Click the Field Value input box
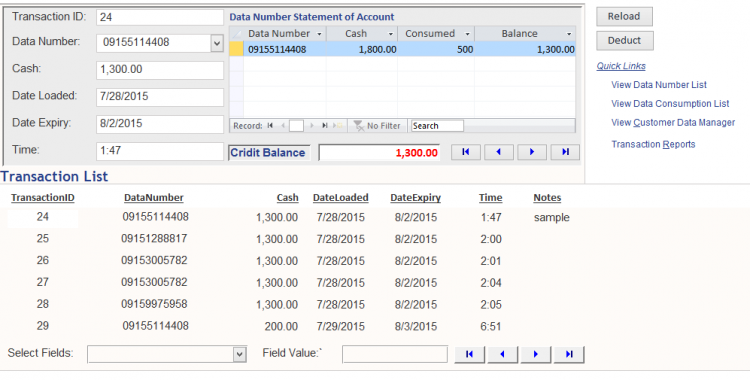 [x=395, y=355]
